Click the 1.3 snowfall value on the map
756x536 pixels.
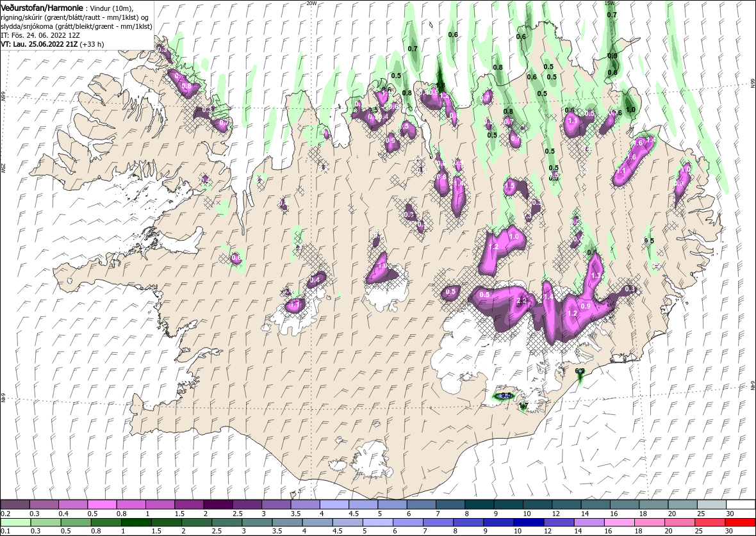(596, 276)
